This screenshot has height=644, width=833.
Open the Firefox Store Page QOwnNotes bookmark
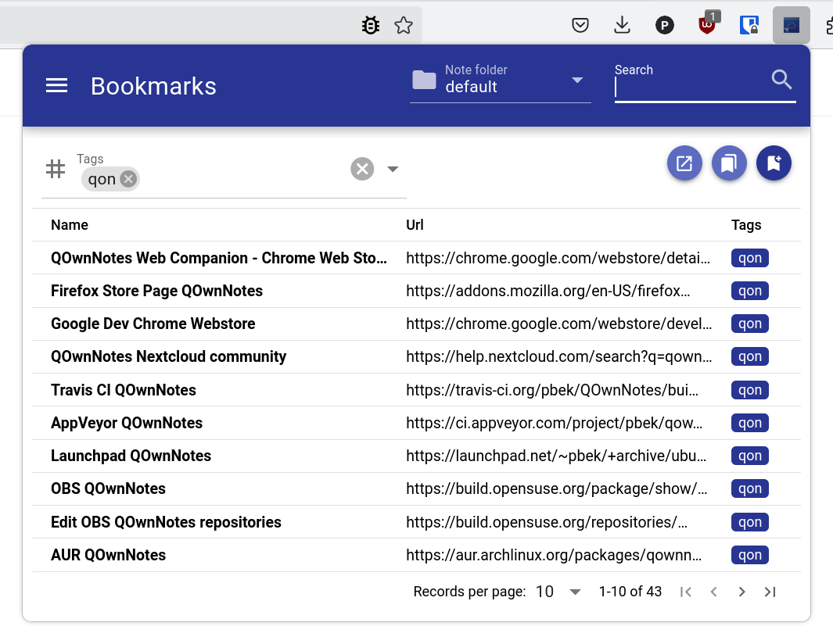pyautogui.click(x=156, y=291)
